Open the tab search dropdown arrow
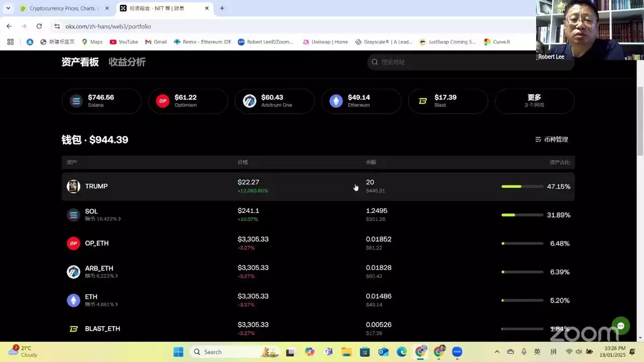The image size is (644, 362). (8, 8)
